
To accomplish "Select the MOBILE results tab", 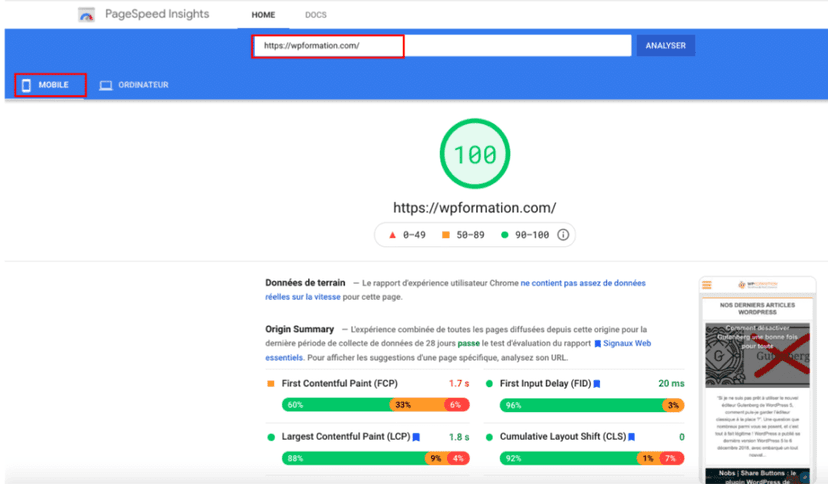I will 52,85.
